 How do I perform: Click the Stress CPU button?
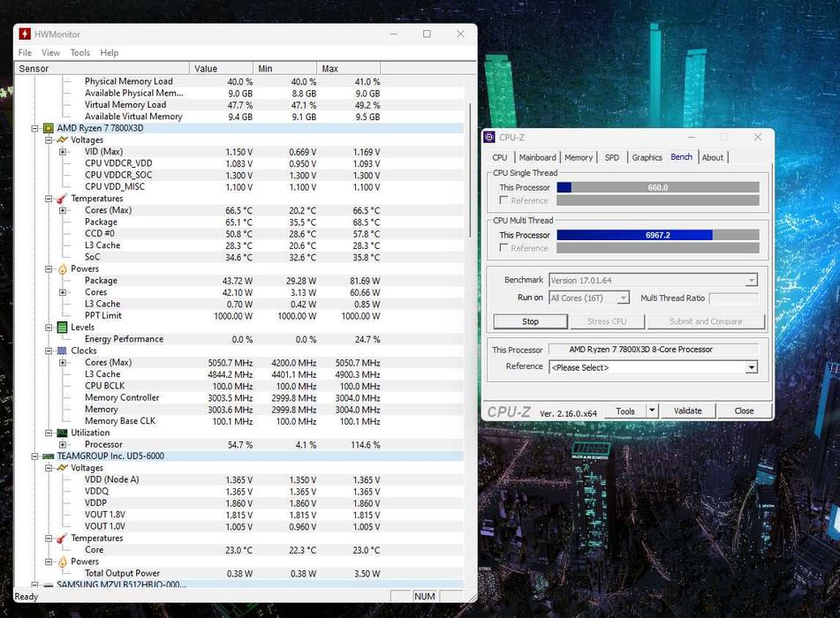[607, 321]
